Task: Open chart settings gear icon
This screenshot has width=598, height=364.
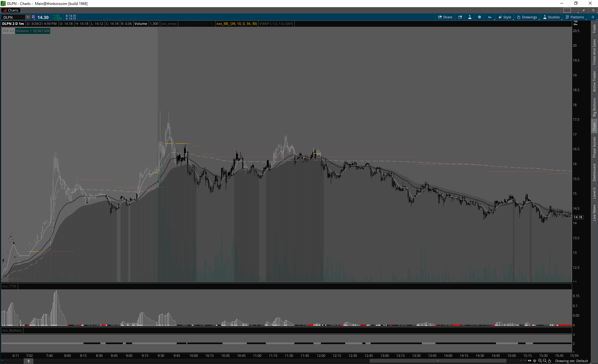Action: (x=479, y=17)
